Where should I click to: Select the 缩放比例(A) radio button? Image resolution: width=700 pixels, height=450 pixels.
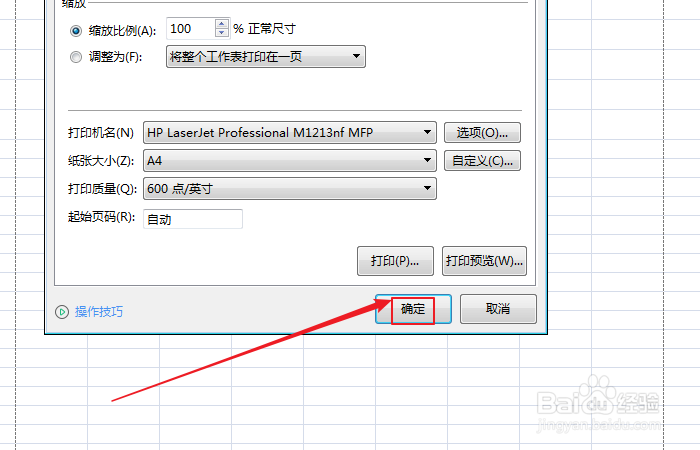point(76,31)
